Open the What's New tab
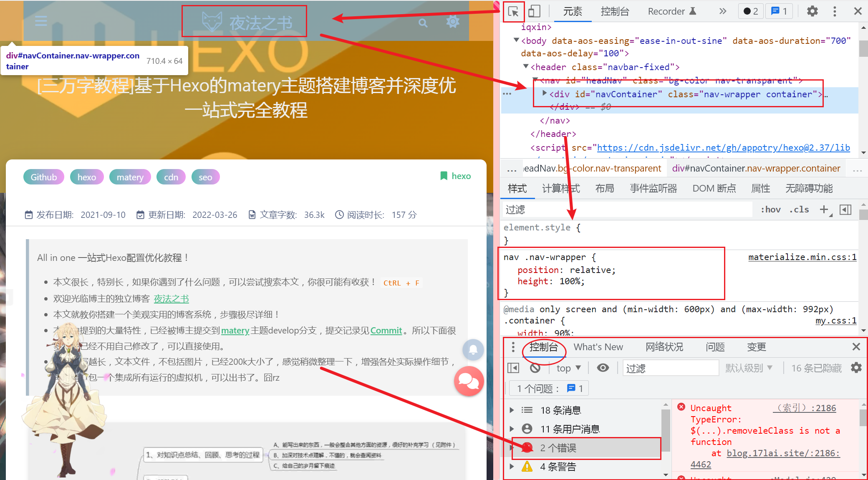The image size is (868, 480). tap(598, 347)
